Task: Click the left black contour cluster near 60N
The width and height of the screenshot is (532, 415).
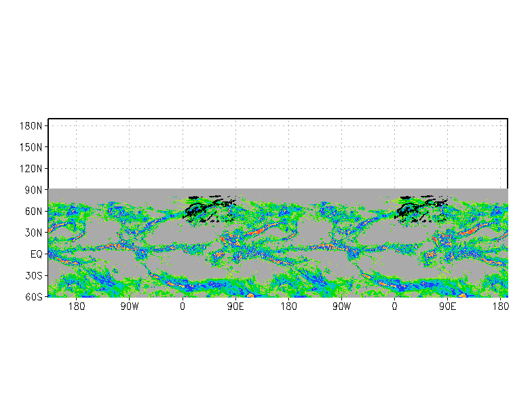Action: (207, 207)
